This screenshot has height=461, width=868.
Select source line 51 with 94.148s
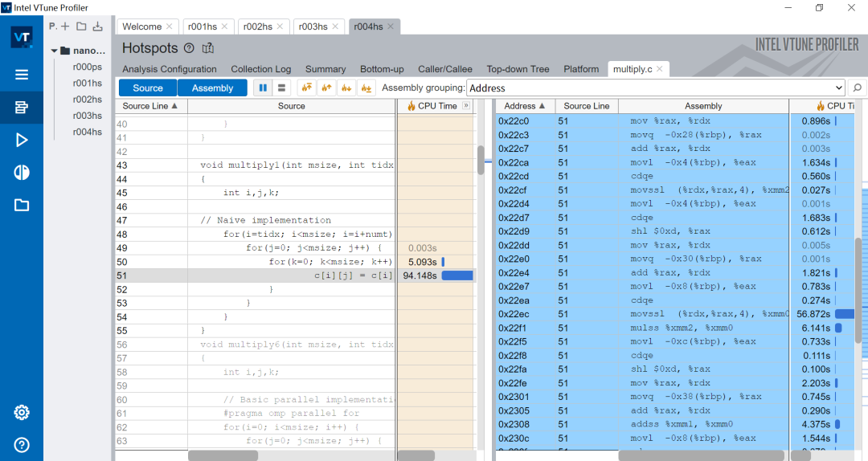pyautogui.click(x=294, y=275)
